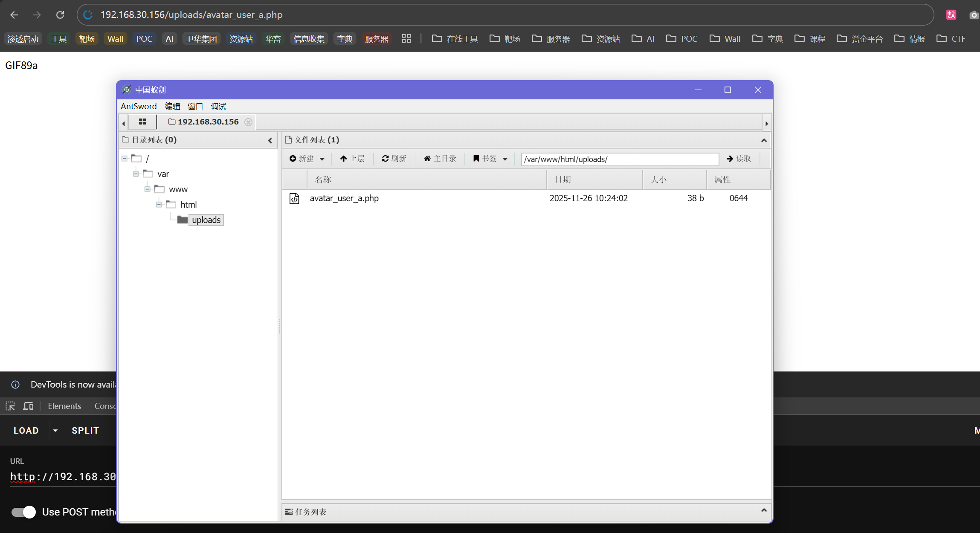Open the 调试 menu
980x533 pixels.
pos(218,106)
